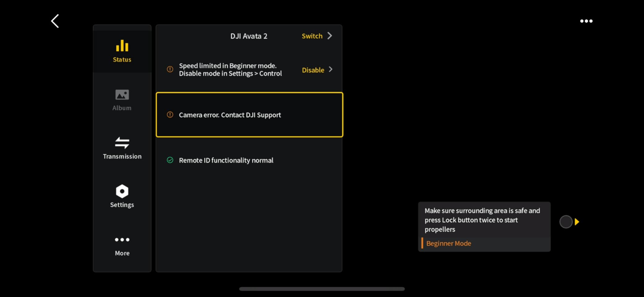Viewport: 644px width, 297px height.
Task: Expand the chevron next to Switch
Action: tap(330, 36)
